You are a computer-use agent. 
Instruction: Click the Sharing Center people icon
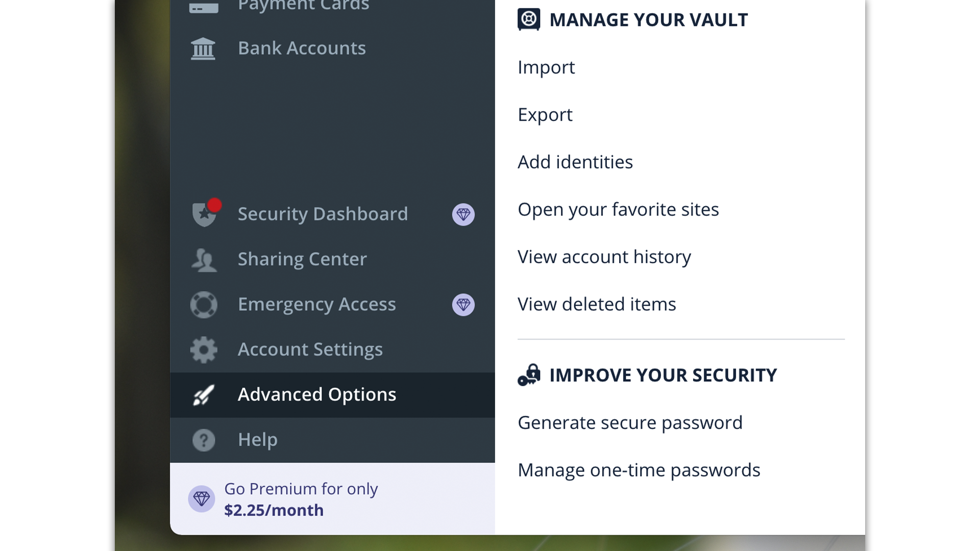204,259
